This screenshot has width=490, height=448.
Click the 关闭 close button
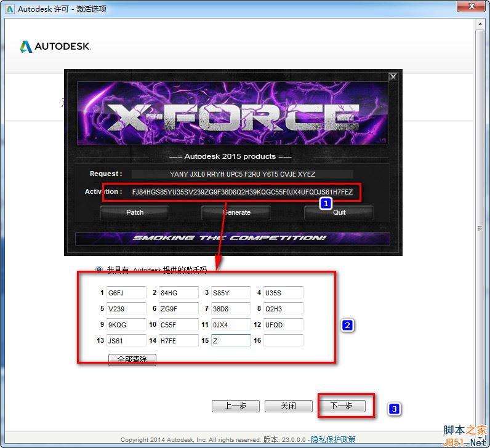point(289,406)
